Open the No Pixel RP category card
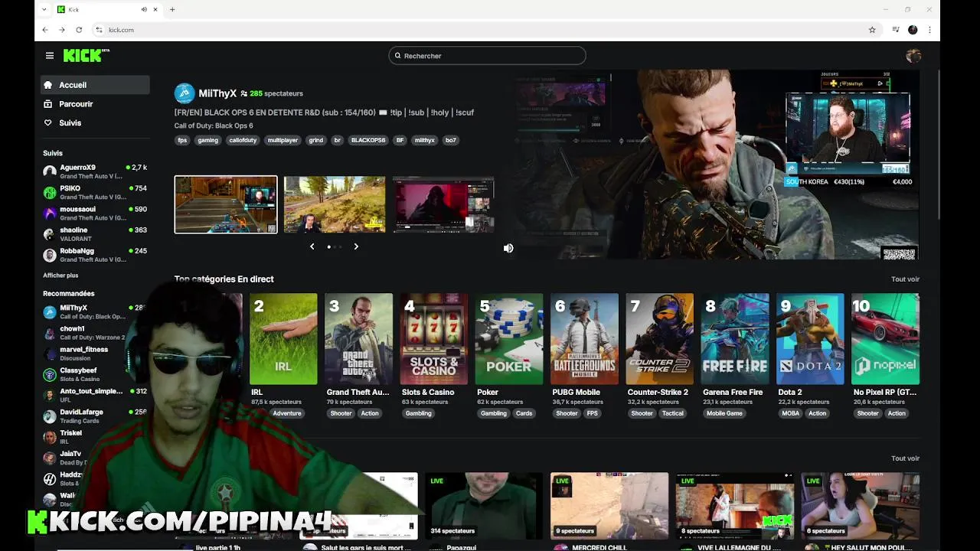This screenshot has width=980, height=551. pos(886,339)
